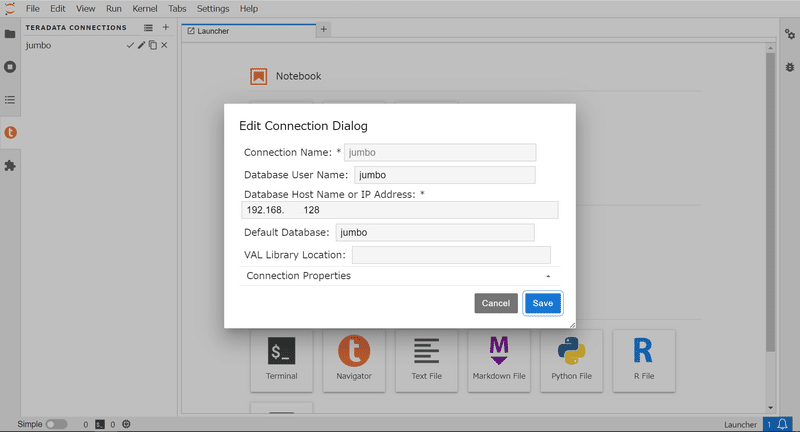Click the Database Host Name or IP field
The width and height of the screenshot is (800, 432).
pyautogui.click(x=399, y=210)
